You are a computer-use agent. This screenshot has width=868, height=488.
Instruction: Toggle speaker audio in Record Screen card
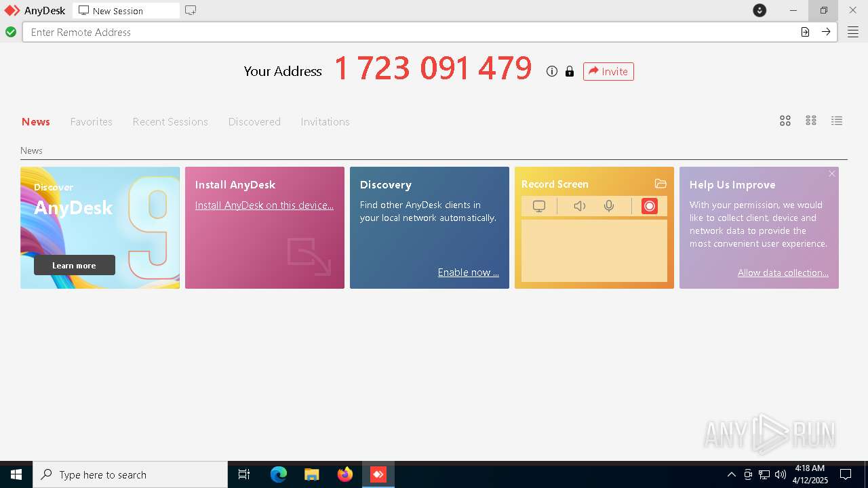point(579,206)
